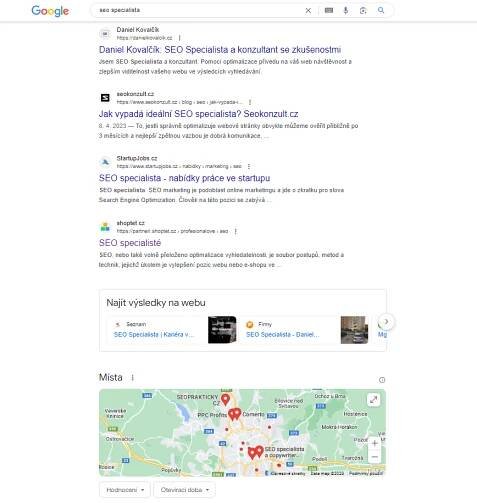Expand the map to full screen
This screenshot has width=477, height=503.
pyautogui.click(x=374, y=399)
